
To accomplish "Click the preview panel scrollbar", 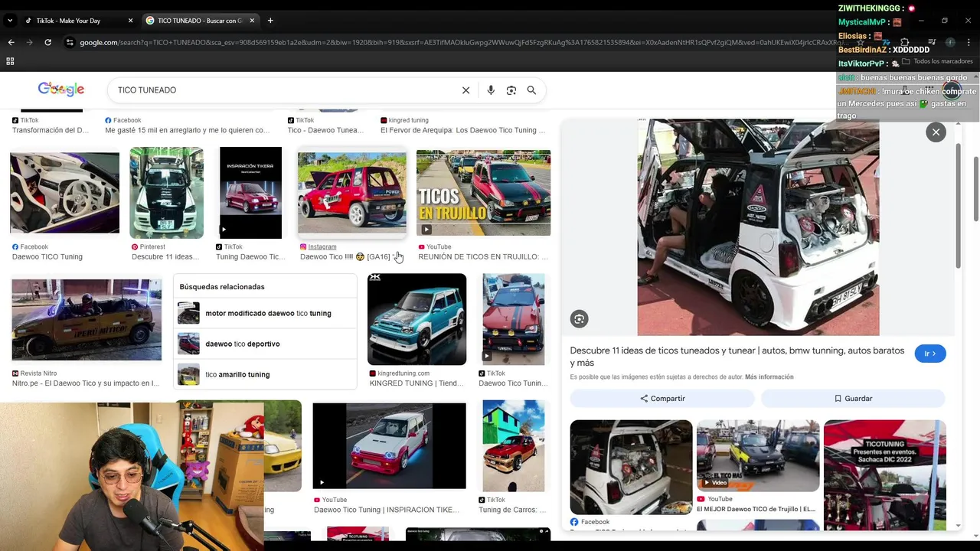I will point(958,207).
